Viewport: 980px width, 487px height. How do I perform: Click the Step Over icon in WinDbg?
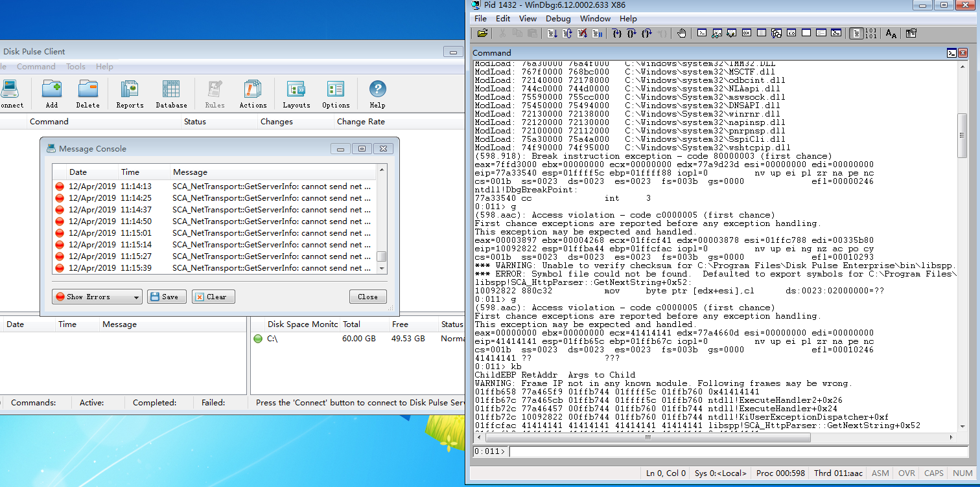pyautogui.click(x=632, y=33)
